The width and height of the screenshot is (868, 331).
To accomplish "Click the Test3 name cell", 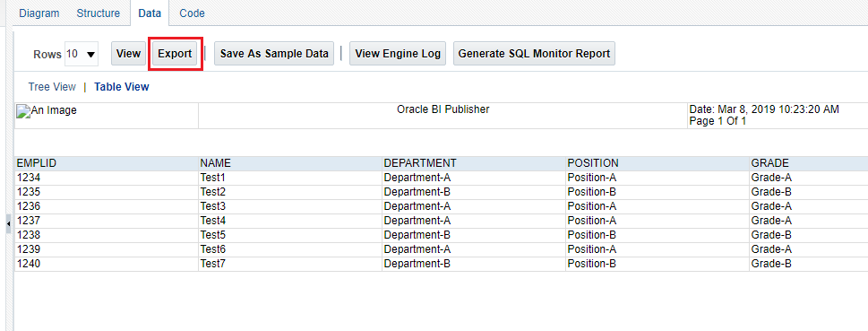I will point(290,207).
